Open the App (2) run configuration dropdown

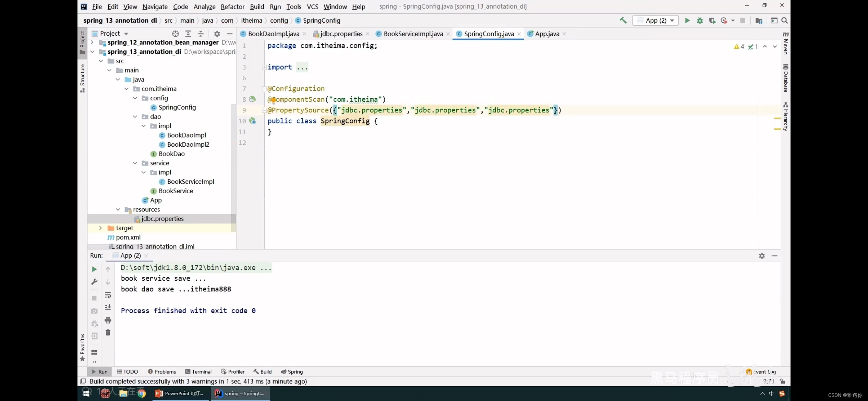pos(655,21)
